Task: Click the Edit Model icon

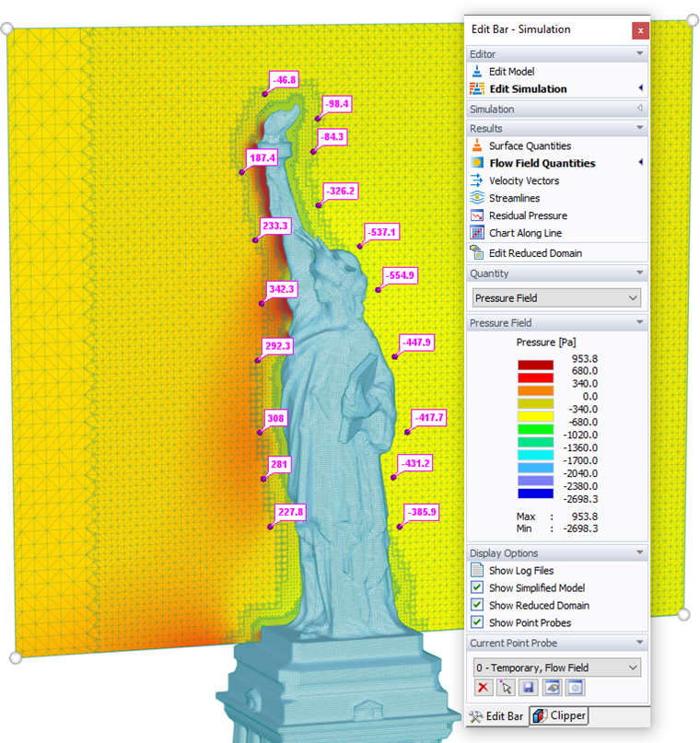Action: [x=477, y=72]
